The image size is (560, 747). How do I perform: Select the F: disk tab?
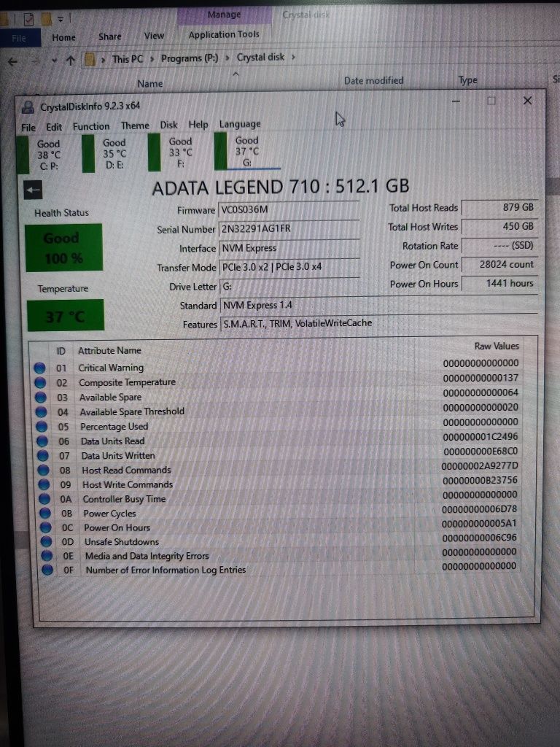[x=171, y=152]
